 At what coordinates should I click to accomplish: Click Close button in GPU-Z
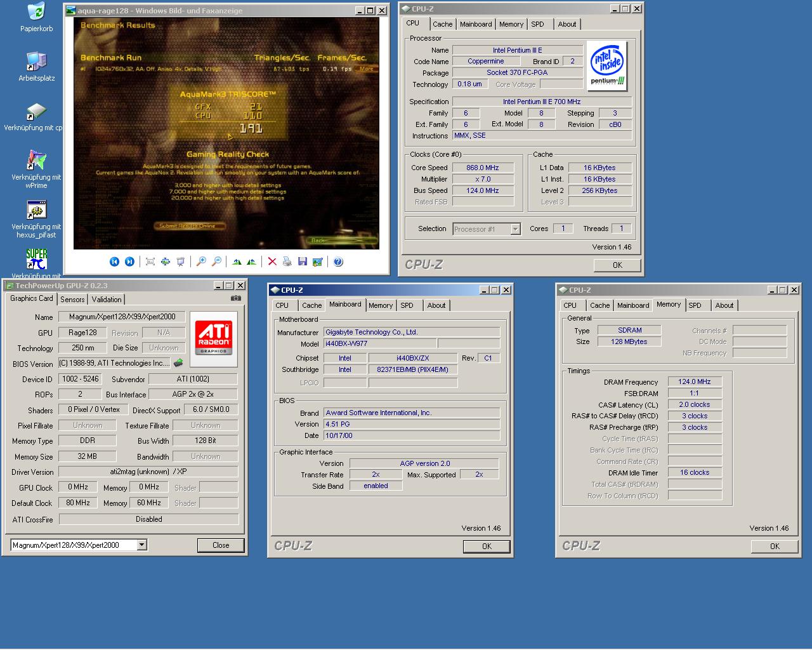pos(221,545)
